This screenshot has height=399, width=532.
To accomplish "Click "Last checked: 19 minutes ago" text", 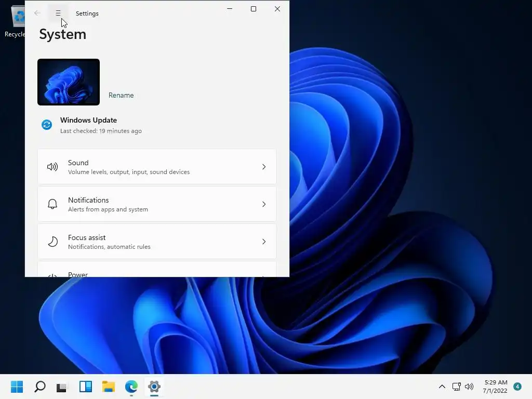I will coord(101,131).
